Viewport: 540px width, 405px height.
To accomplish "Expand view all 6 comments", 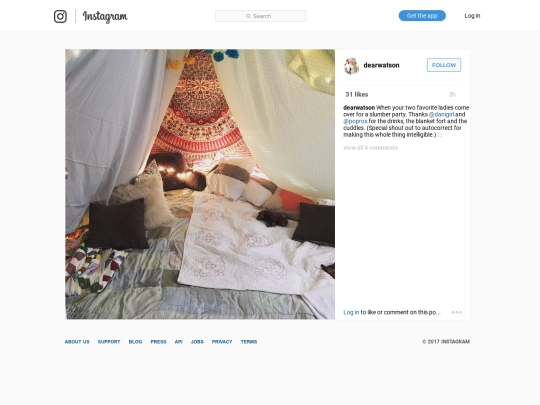I will [x=370, y=148].
